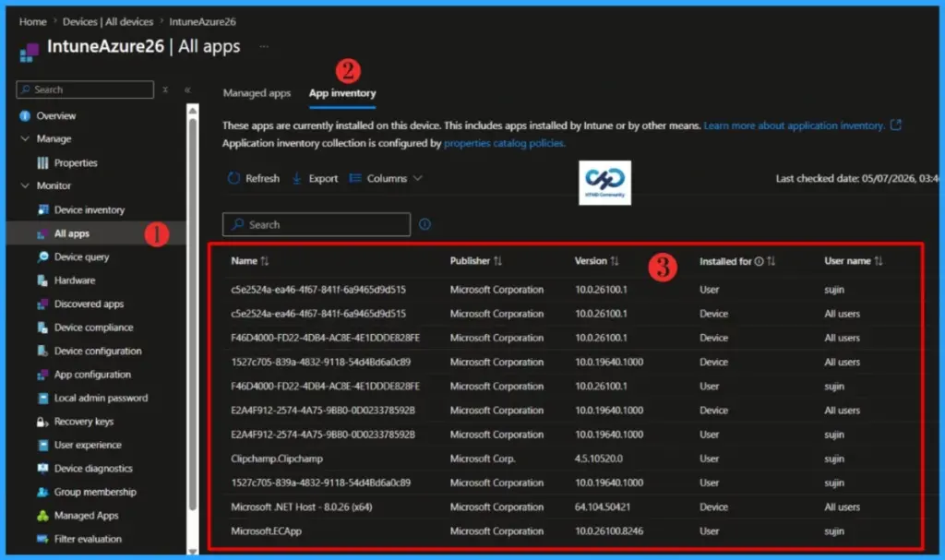This screenshot has width=945, height=560.
Task: Click the Group membership icon
Action: (x=42, y=492)
